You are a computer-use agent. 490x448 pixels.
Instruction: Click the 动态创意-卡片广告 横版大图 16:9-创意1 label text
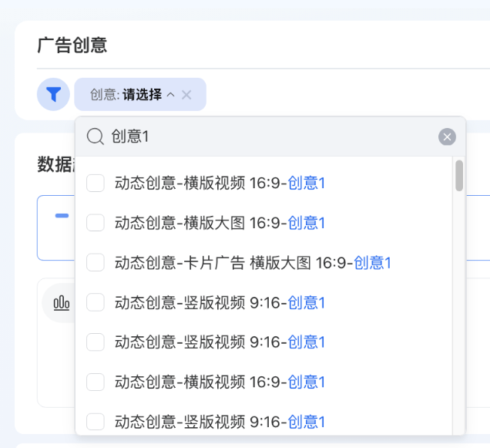click(253, 263)
